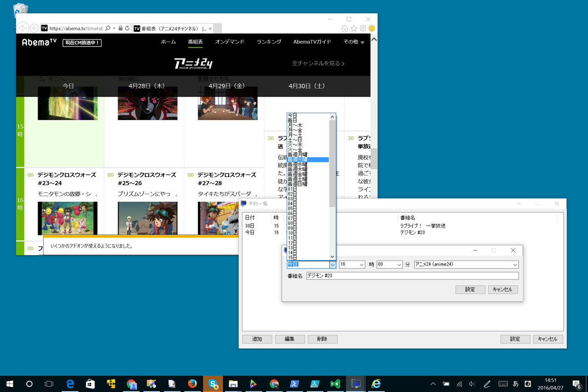Show hidden system tray icons
588x392 pixels.
[433, 384]
